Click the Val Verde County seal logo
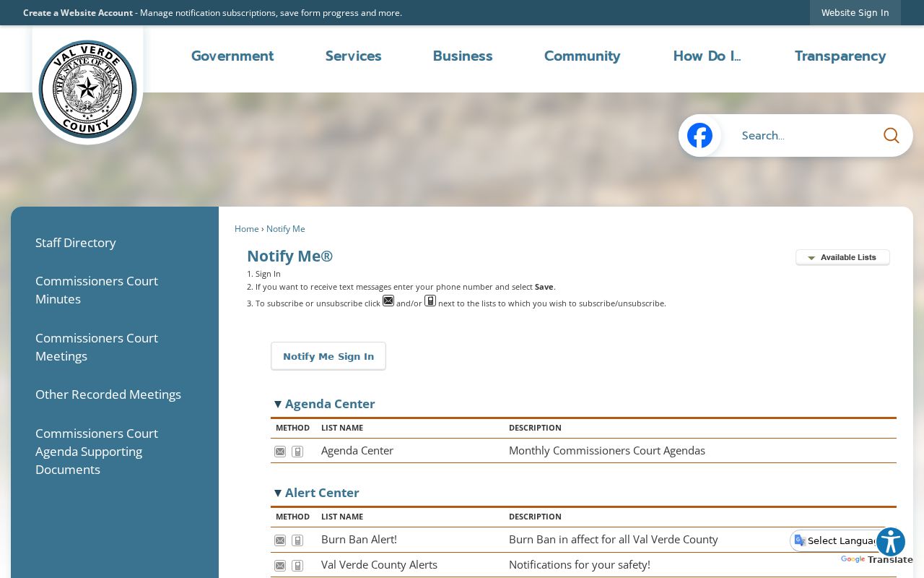 coord(87,88)
